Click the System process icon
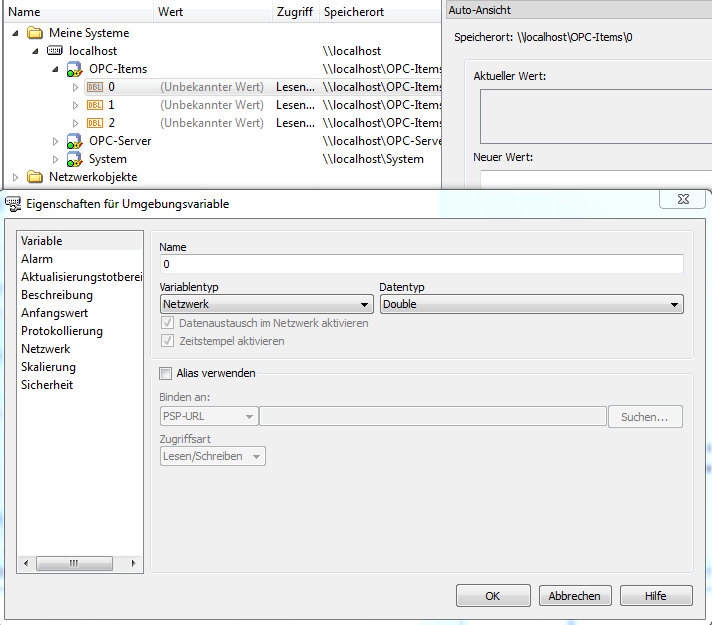The image size is (712, 625). (x=74, y=159)
